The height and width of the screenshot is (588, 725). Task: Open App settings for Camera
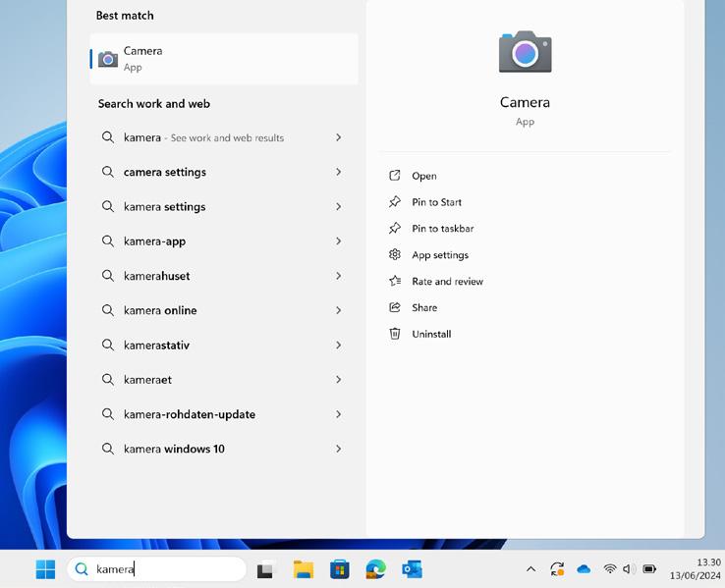[x=440, y=255]
